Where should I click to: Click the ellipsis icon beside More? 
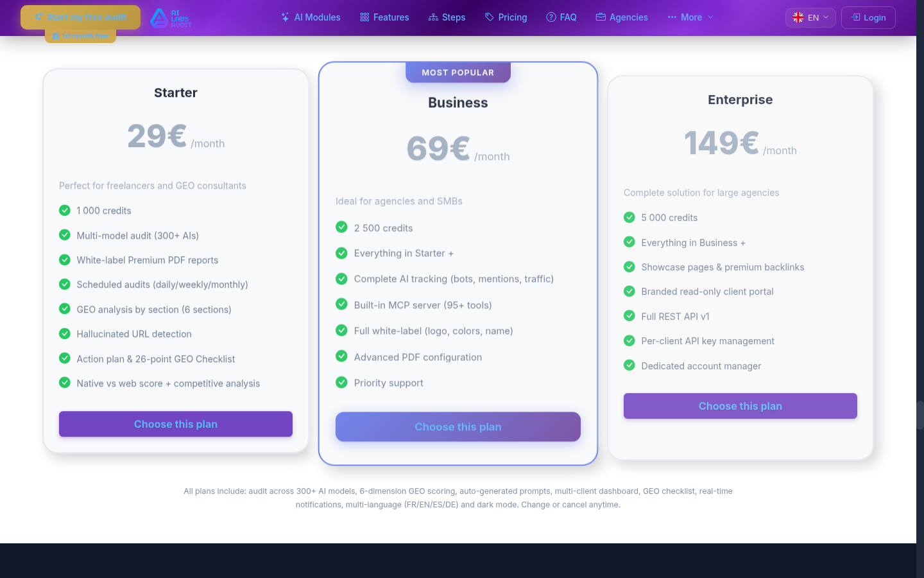pyautogui.click(x=672, y=17)
